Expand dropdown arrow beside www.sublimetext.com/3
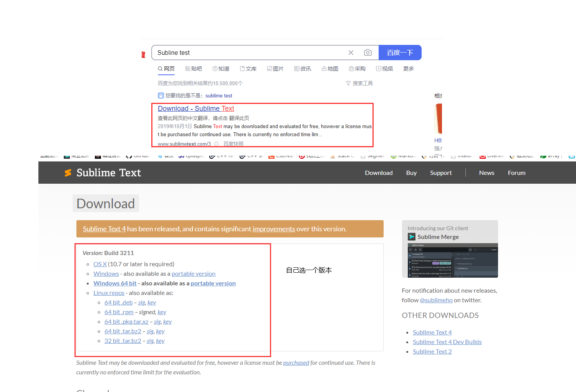Screen dimensions: 576x392 click(x=217, y=144)
